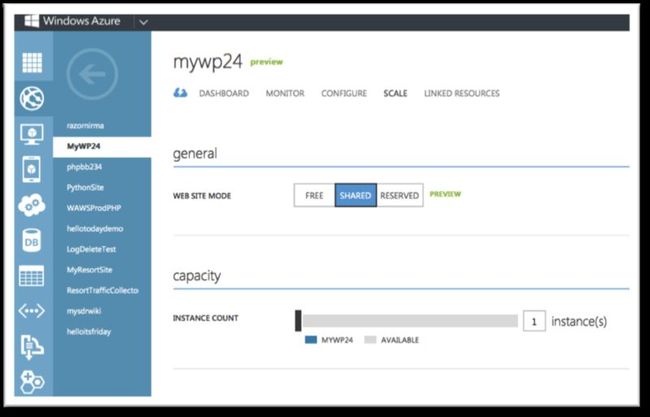Select the MyWP24 site in list

tap(102, 146)
